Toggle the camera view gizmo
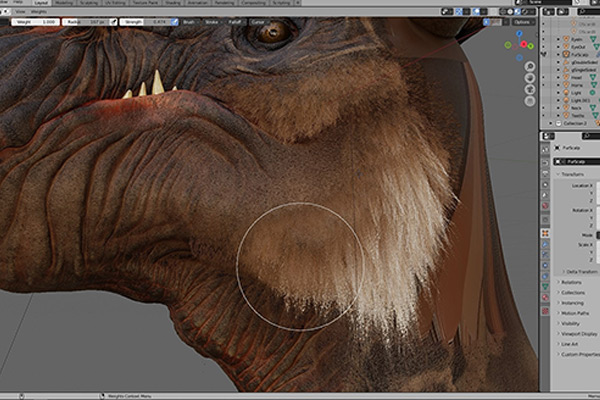Image resolution: width=600 pixels, height=400 pixels. point(530,90)
